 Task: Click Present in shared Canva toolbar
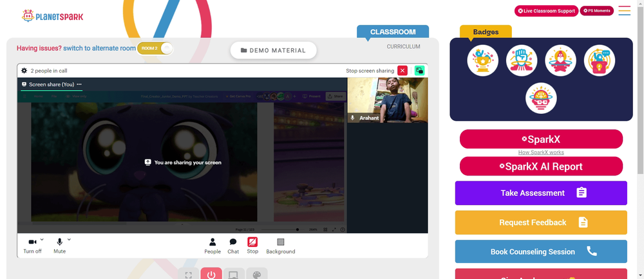coord(311,96)
